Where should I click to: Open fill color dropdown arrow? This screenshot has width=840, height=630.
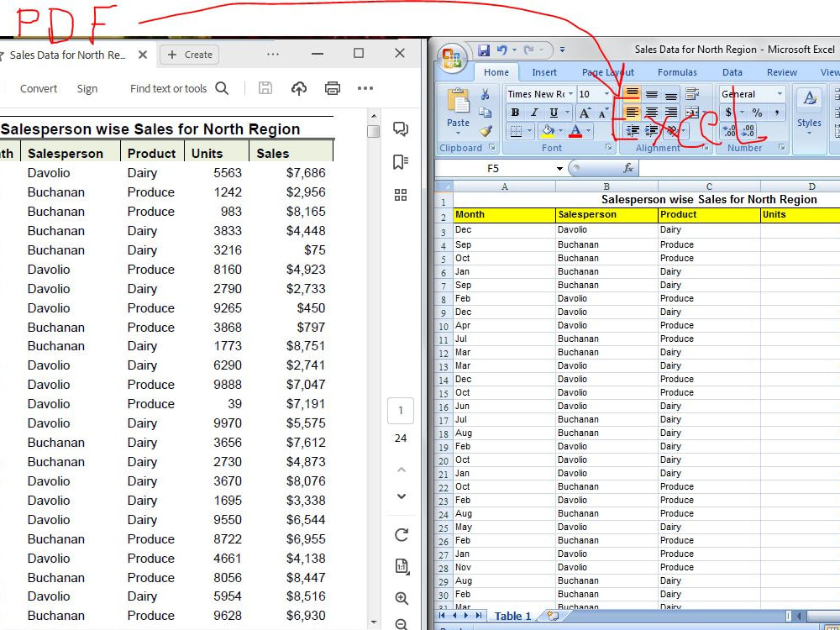(560, 130)
